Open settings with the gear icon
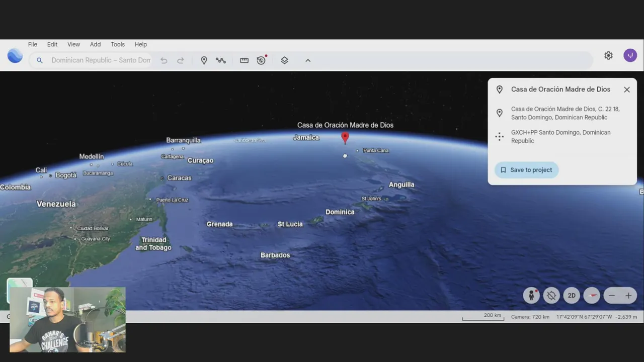Viewport: 644px width, 362px height. pos(608,55)
